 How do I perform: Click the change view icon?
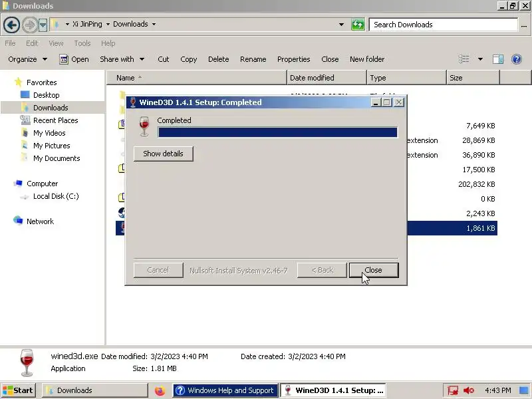[x=464, y=59]
